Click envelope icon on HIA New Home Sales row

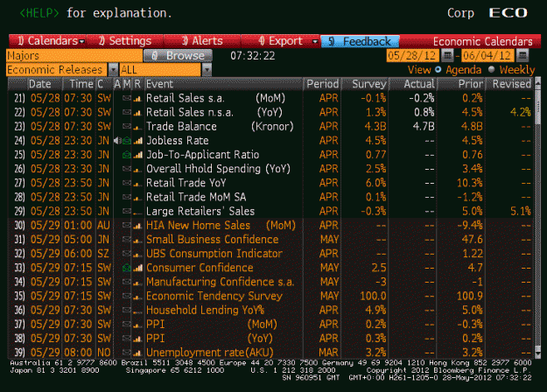coord(127,226)
